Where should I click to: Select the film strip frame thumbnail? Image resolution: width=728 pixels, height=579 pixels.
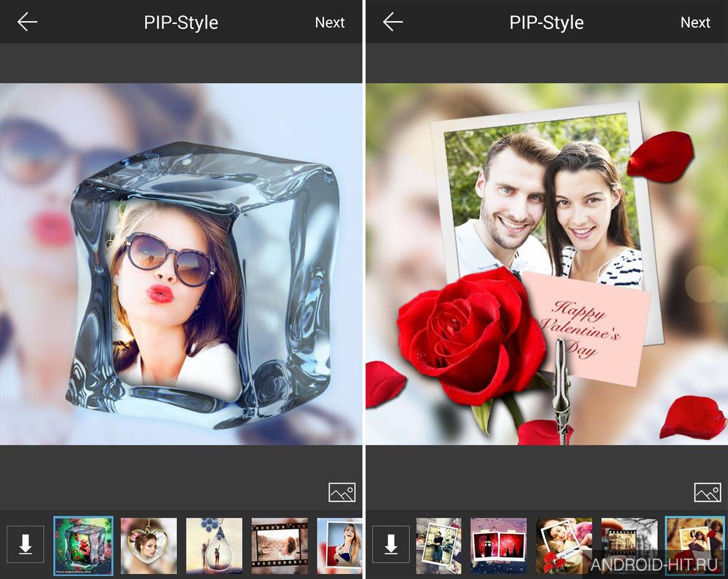(280, 546)
